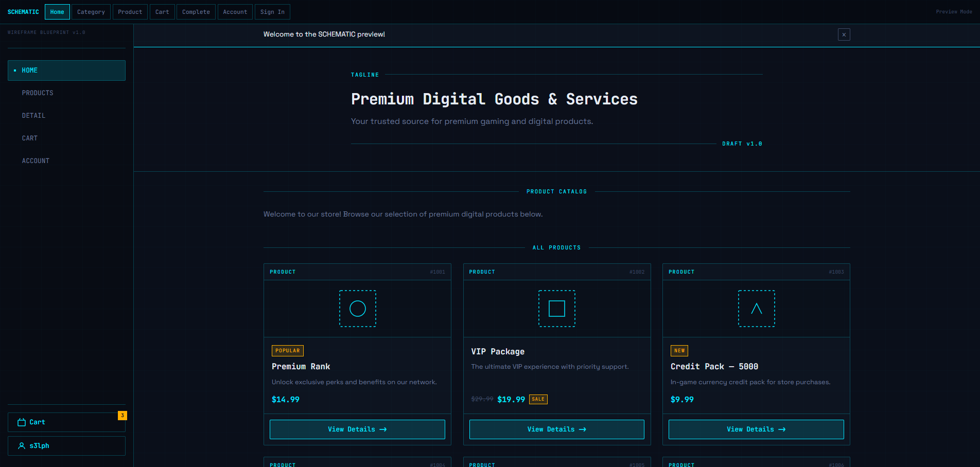View Details for Premium Rank

tap(357, 429)
